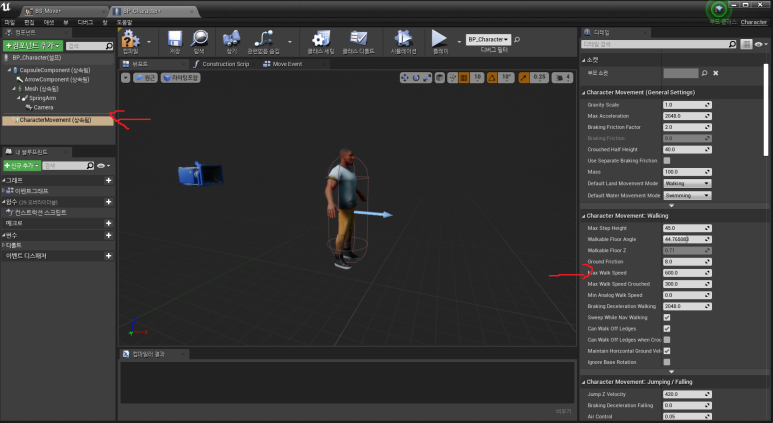Open Default Land Movement Mode Walking dropdown

tap(687, 183)
